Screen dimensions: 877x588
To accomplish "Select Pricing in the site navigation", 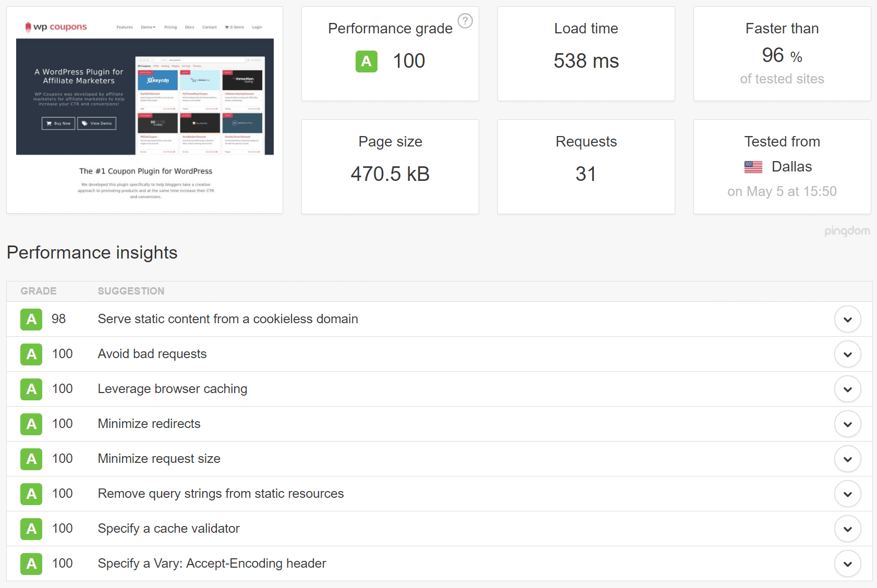I will click(170, 27).
